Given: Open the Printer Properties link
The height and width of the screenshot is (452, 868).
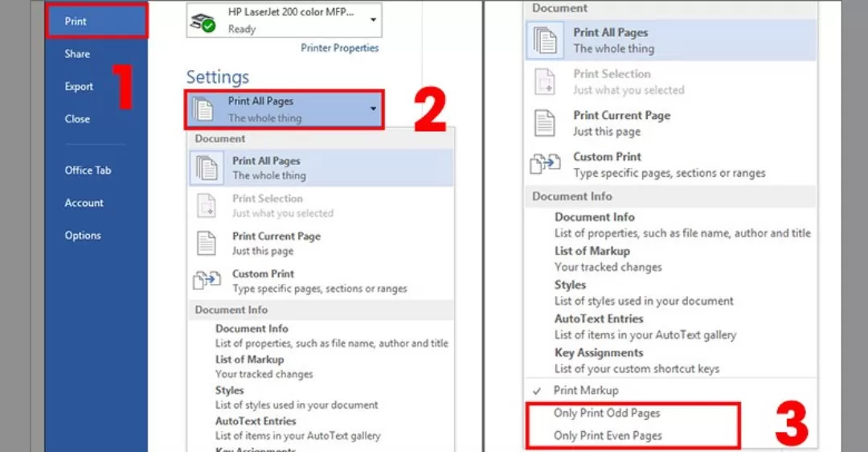Looking at the screenshot, I should click(x=339, y=48).
